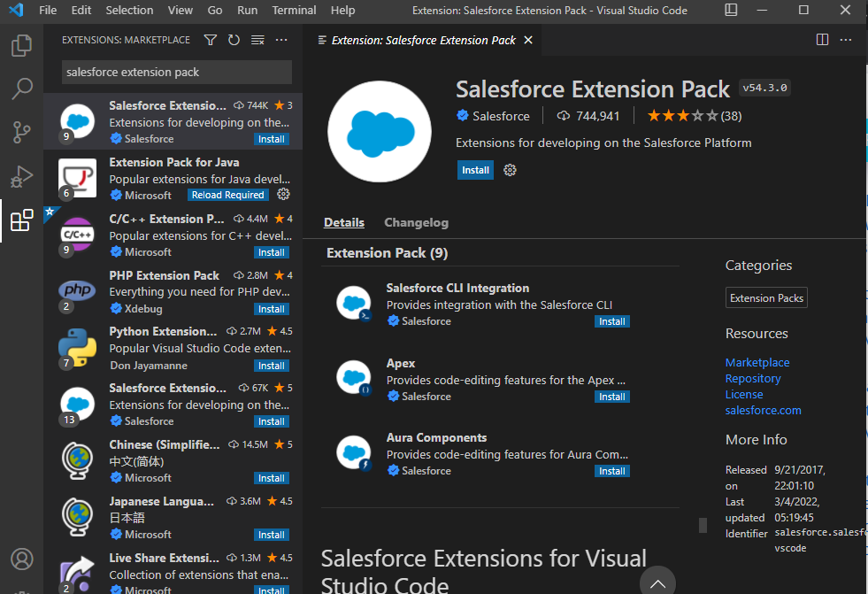Install the PHP Extension Pack

coord(272,309)
